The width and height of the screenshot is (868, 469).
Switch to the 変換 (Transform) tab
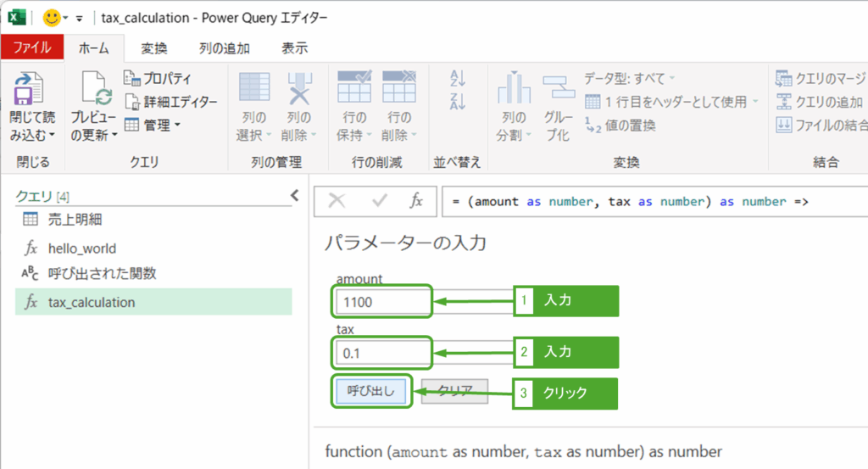tap(154, 48)
